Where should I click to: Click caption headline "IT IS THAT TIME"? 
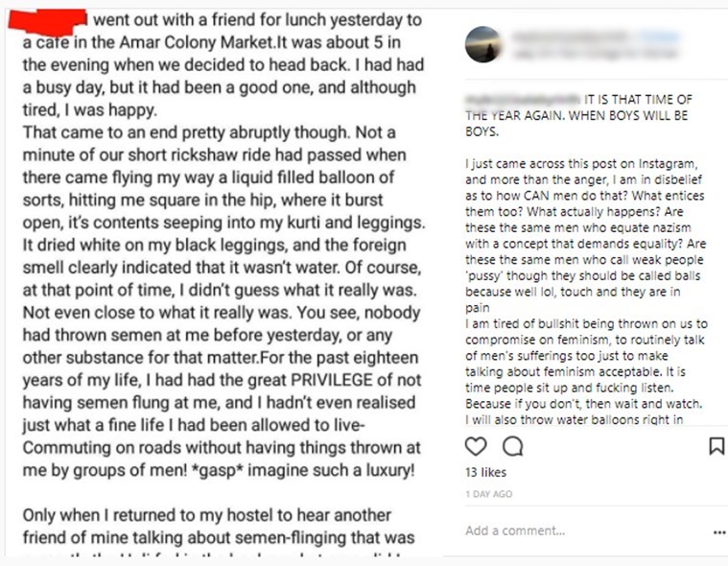643,100
